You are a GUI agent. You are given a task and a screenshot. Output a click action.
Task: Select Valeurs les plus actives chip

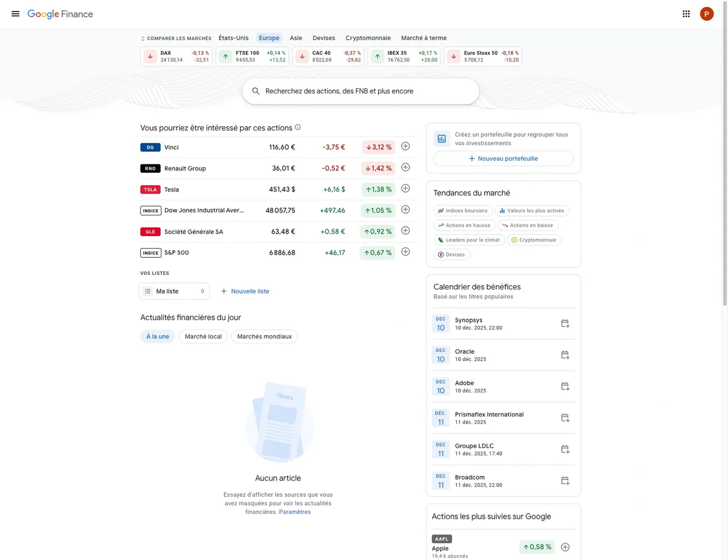(x=532, y=211)
